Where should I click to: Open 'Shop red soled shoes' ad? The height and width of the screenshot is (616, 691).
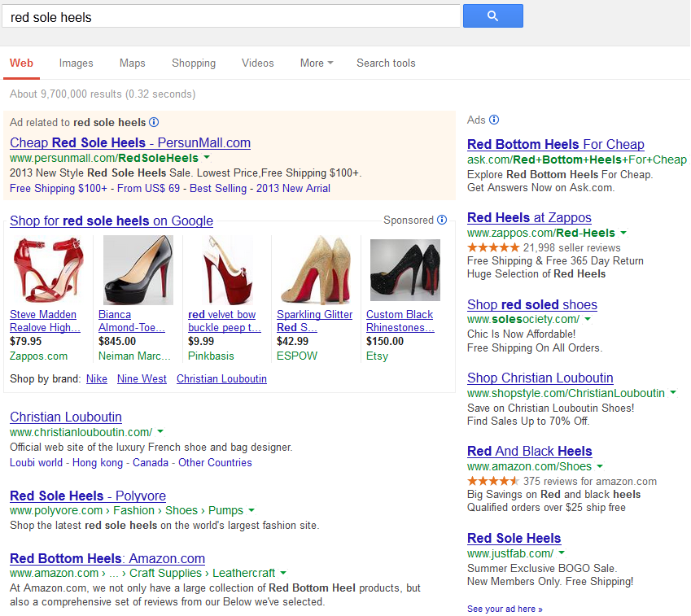[532, 304]
